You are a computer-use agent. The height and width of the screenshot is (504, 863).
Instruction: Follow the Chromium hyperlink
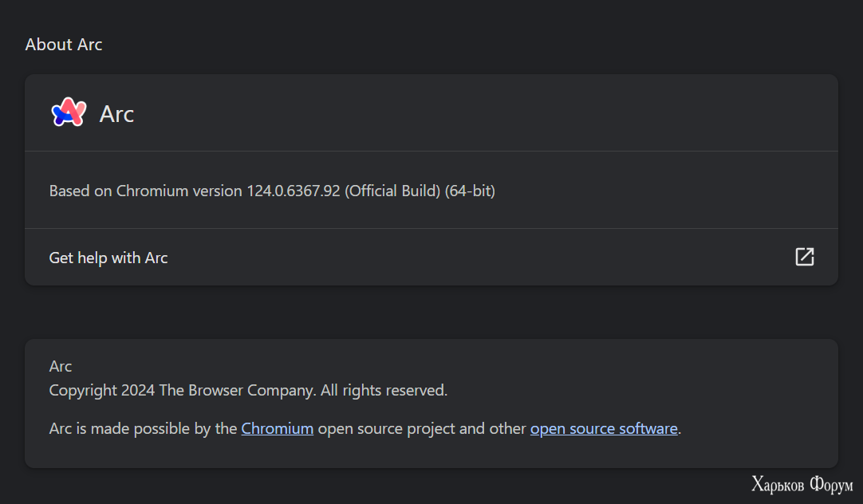click(x=278, y=428)
